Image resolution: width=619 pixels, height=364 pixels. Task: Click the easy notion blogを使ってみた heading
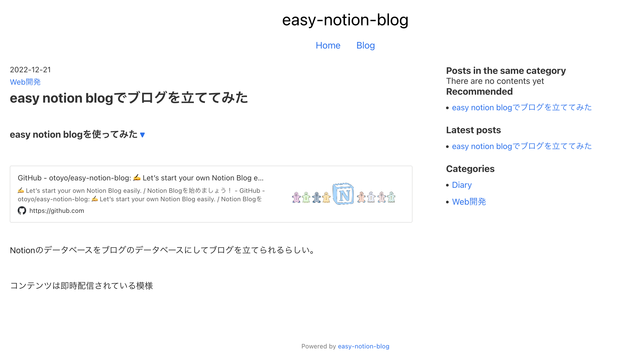coord(74,135)
